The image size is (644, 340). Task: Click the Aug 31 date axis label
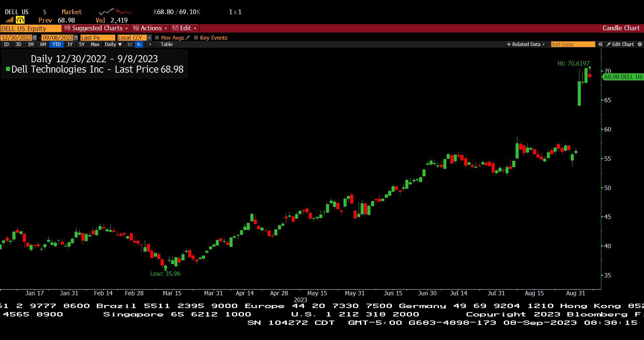[x=575, y=293]
